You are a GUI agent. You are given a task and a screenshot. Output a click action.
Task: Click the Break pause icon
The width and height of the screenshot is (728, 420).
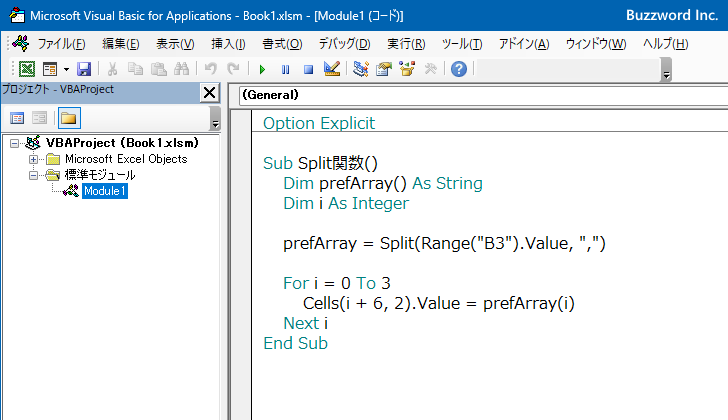click(286, 70)
